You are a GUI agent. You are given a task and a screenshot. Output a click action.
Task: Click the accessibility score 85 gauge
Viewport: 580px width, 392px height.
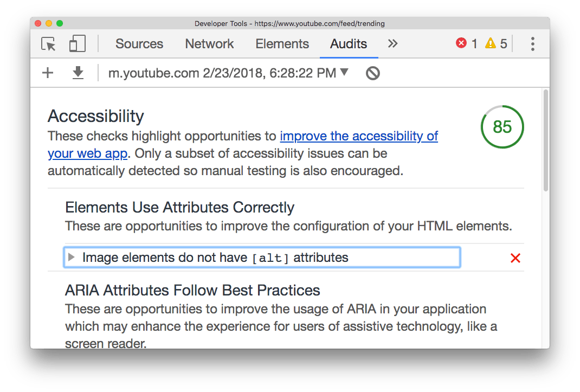pyautogui.click(x=502, y=127)
